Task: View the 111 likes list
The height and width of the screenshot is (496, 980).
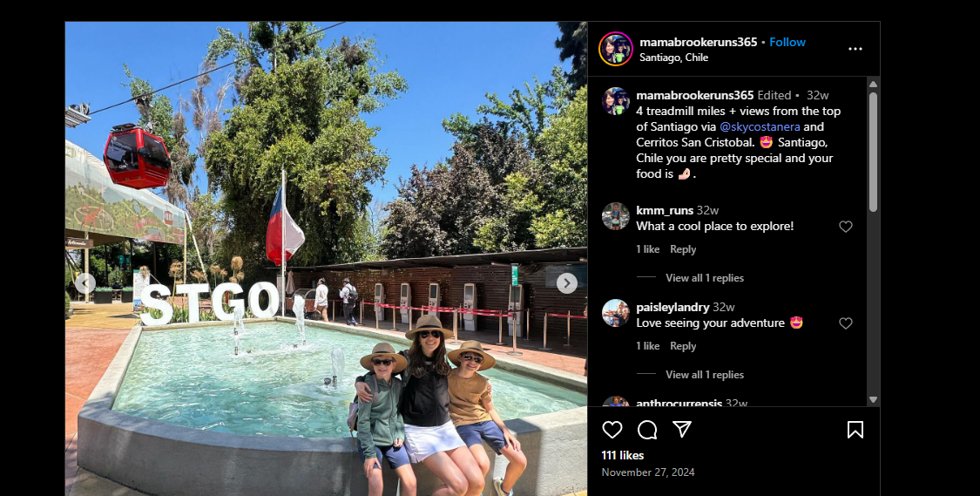Action: coord(623,455)
